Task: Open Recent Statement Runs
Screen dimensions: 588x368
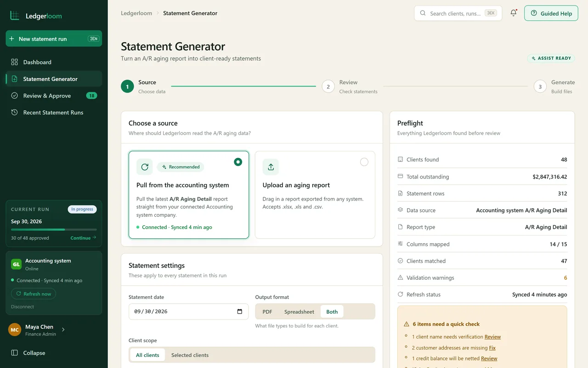Action: tap(54, 112)
